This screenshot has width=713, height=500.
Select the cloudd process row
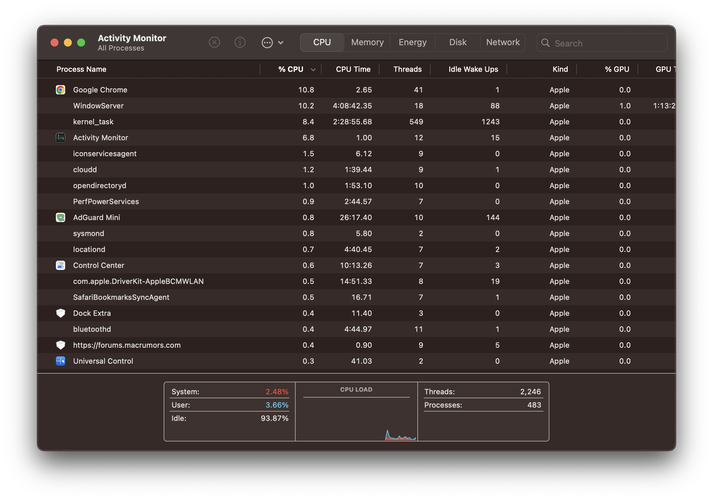[356, 170]
